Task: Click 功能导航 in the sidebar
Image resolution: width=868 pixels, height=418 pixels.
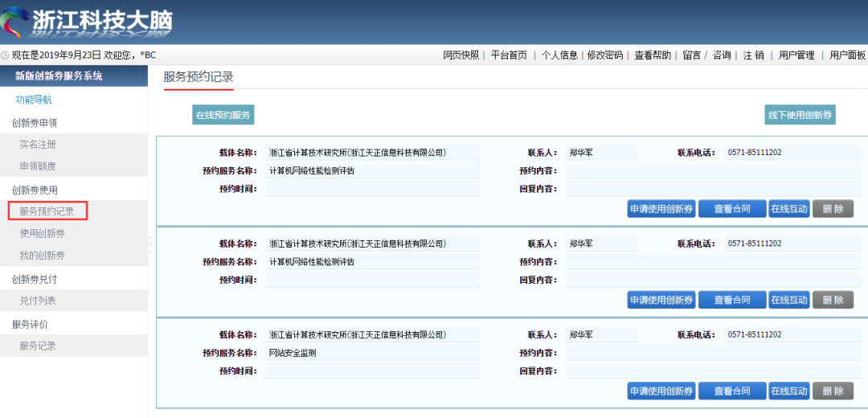Action: [34, 100]
